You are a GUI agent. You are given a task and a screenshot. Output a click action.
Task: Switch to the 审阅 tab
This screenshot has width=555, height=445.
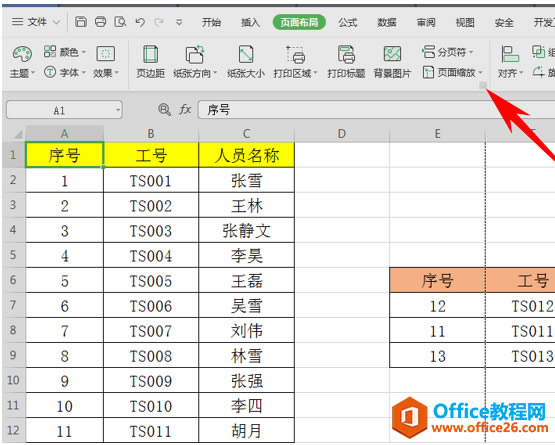point(426,23)
